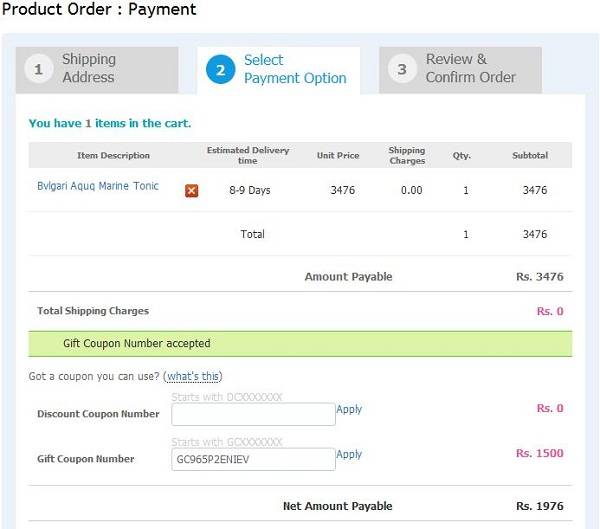The width and height of the screenshot is (600, 529).
Task: Click the step 1 circle icon
Action: point(38,69)
